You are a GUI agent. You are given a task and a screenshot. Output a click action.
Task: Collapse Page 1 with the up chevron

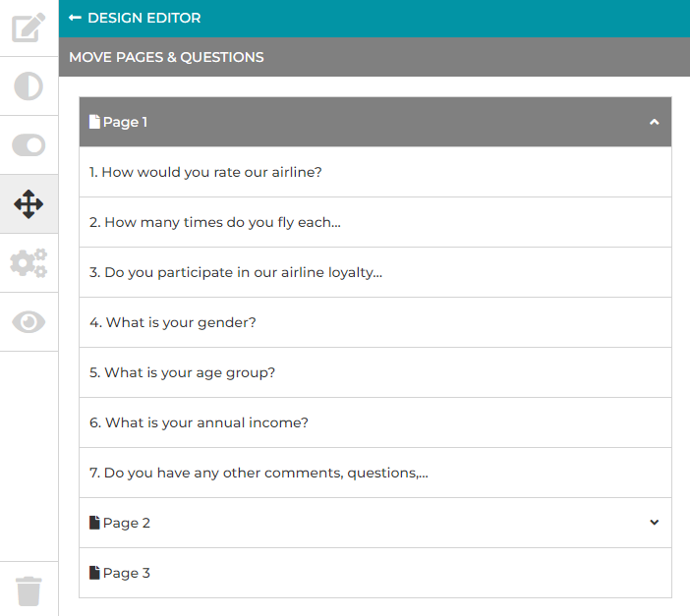click(x=655, y=122)
